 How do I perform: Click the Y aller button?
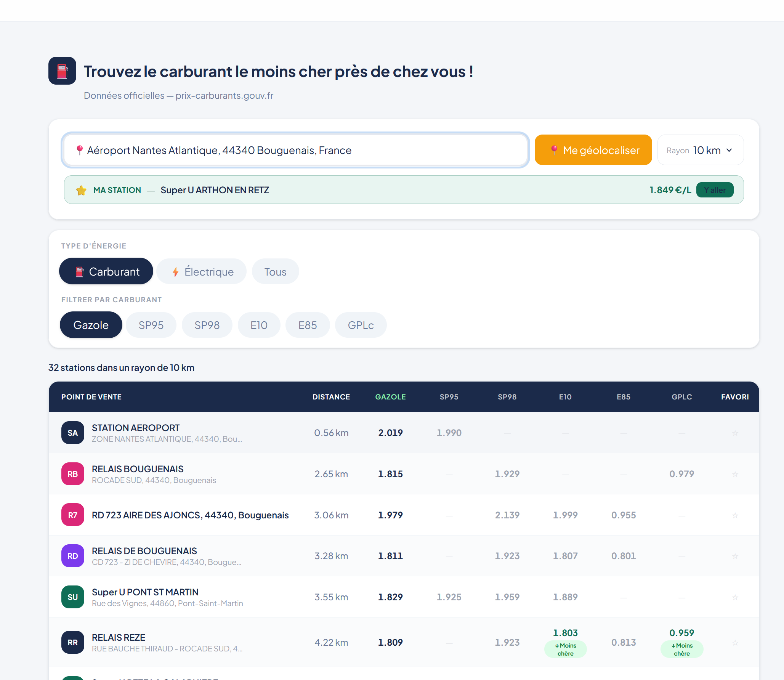tap(715, 190)
